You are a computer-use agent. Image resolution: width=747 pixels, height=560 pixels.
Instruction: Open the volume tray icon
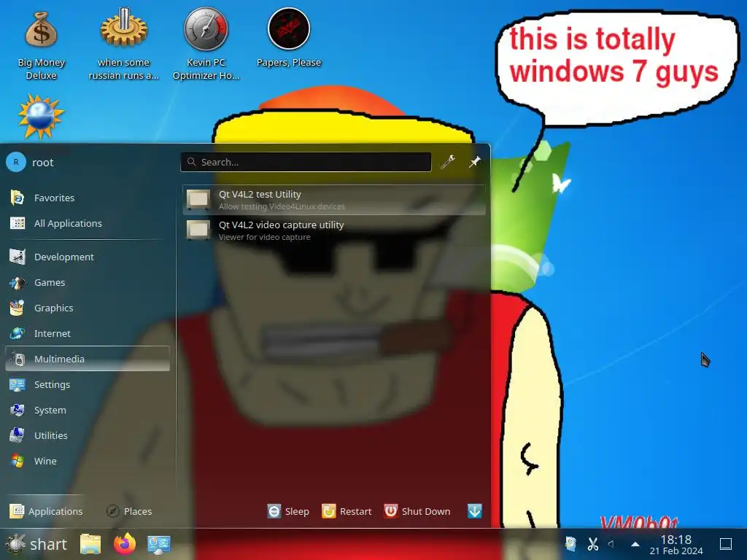tap(611, 544)
